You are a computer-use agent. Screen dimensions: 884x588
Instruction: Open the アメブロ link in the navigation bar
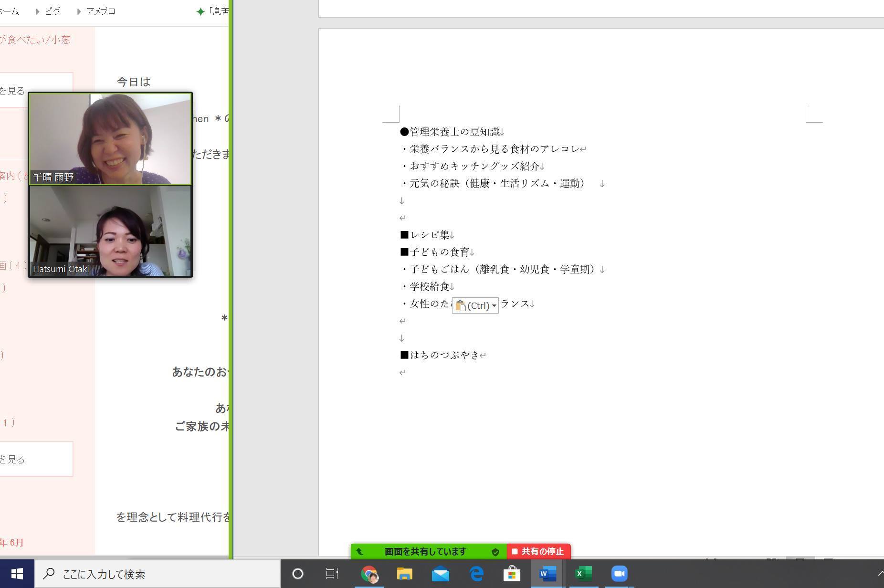pos(101,11)
